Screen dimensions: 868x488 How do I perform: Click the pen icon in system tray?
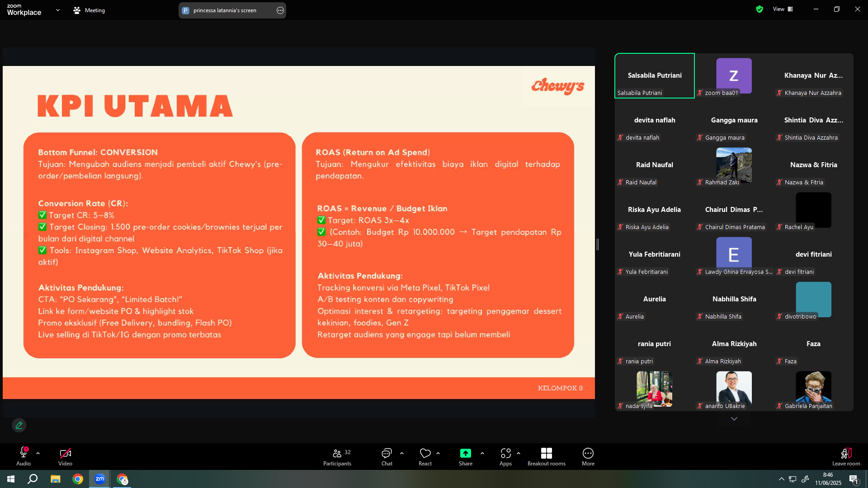[x=805, y=479]
